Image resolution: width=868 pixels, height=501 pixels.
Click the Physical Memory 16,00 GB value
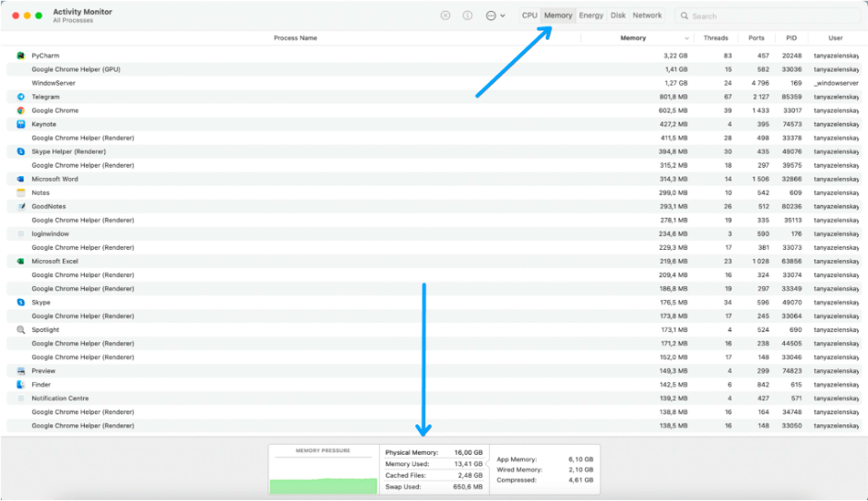[x=469, y=452]
